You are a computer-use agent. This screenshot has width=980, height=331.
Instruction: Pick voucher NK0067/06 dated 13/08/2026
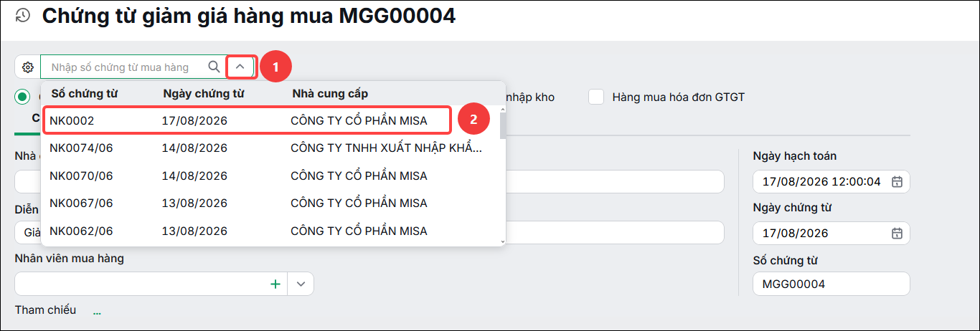coord(271,203)
